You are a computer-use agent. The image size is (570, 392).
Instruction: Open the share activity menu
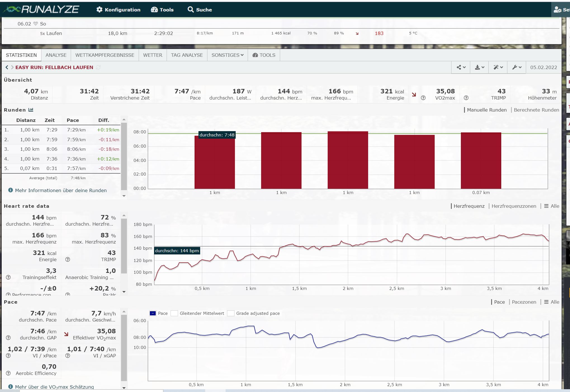pyautogui.click(x=461, y=67)
